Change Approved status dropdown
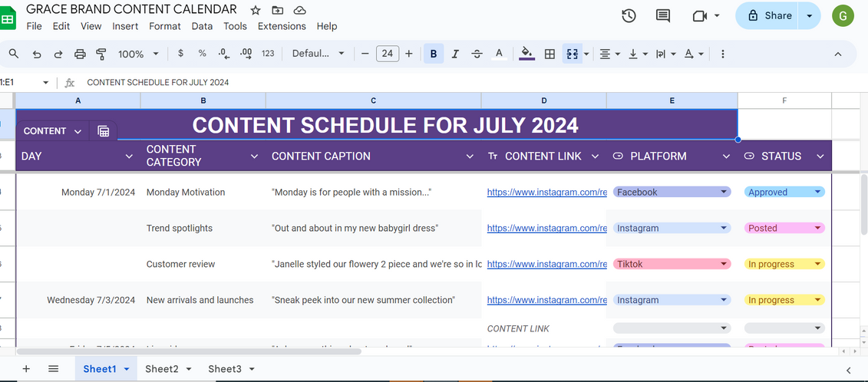The width and height of the screenshot is (868, 382). tap(784, 192)
